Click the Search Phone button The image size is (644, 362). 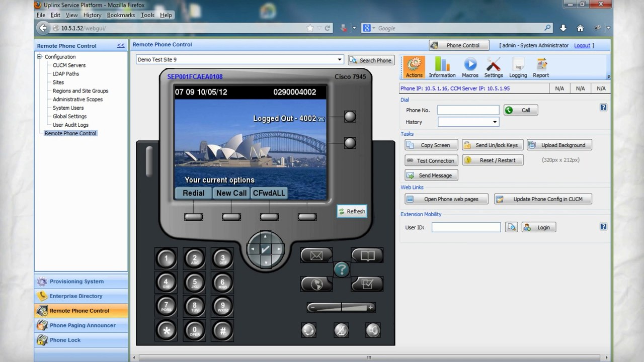[371, 60]
